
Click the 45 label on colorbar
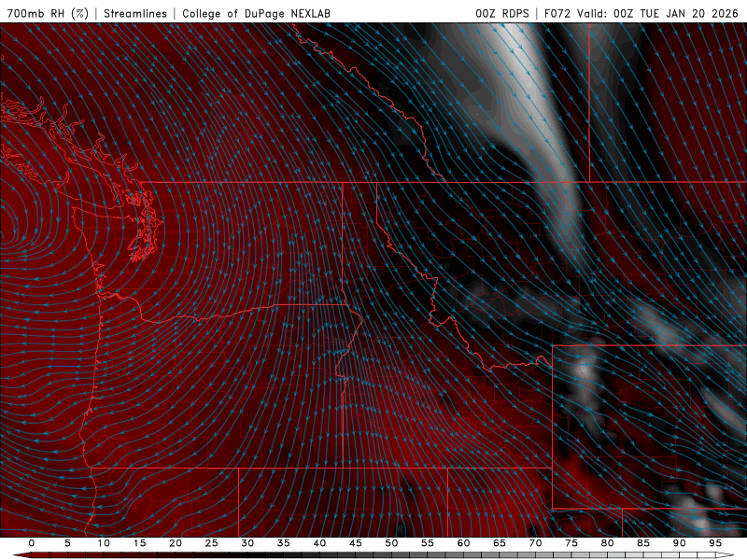[356, 543]
